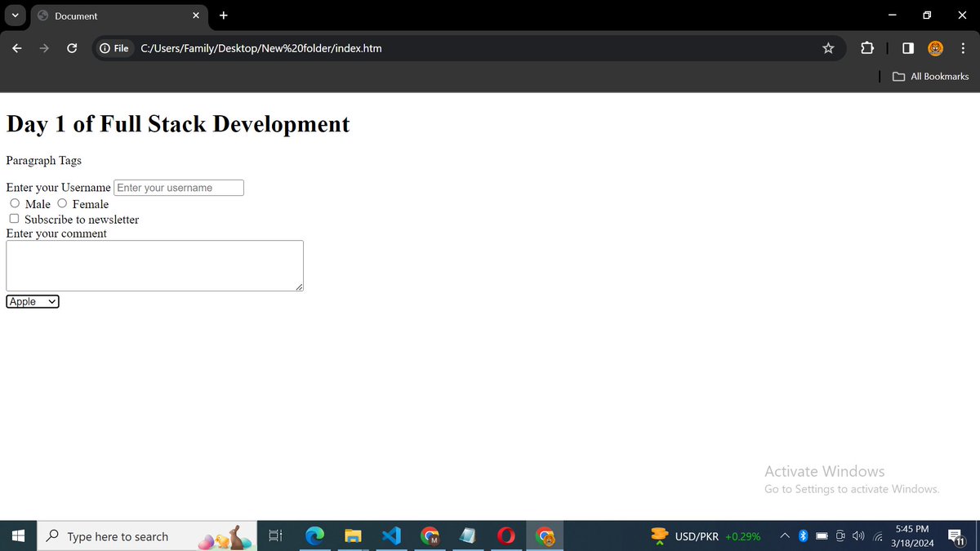Image resolution: width=980 pixels, height=551 pixels.
Task: Click the Type here to search box
Action: (x=147, y=536)
